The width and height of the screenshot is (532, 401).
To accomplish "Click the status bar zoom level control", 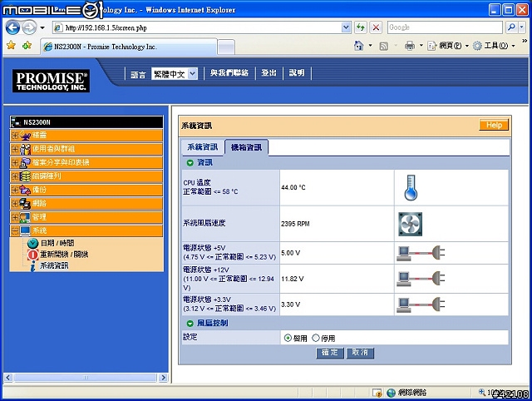I will coord(503,393).
